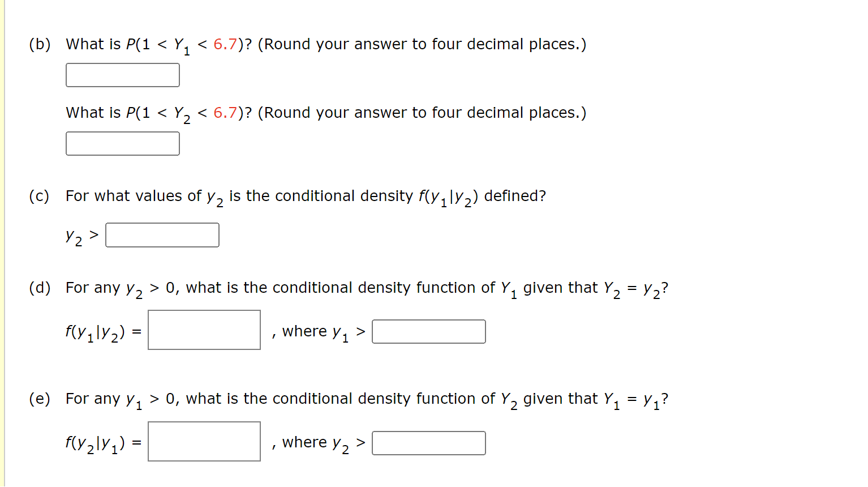The width and height of the screenshot is (868, 487).
Task: Click the answer box for P(1 < Y2 < 6.7)
Action: pos(122,143)
